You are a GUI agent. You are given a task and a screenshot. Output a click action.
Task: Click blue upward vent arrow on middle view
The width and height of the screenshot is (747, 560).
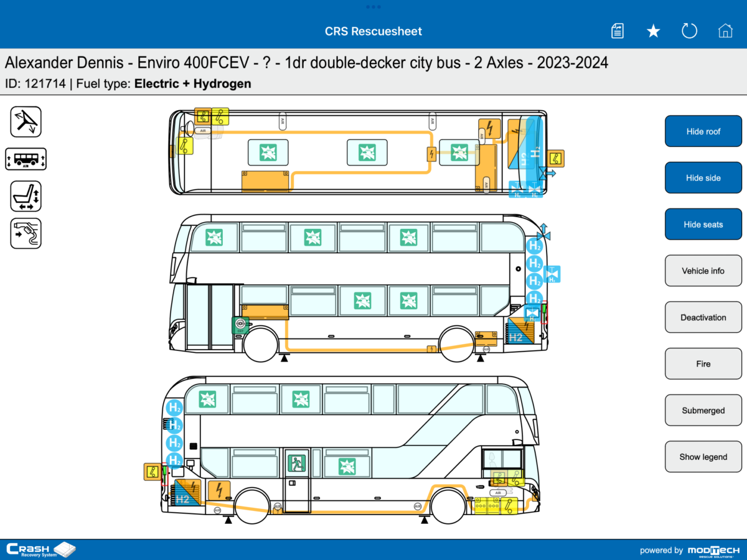[543, 231]
